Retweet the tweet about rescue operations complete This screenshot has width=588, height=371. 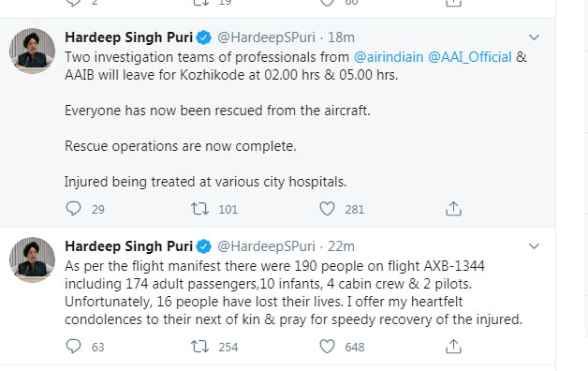coord(199,209)
